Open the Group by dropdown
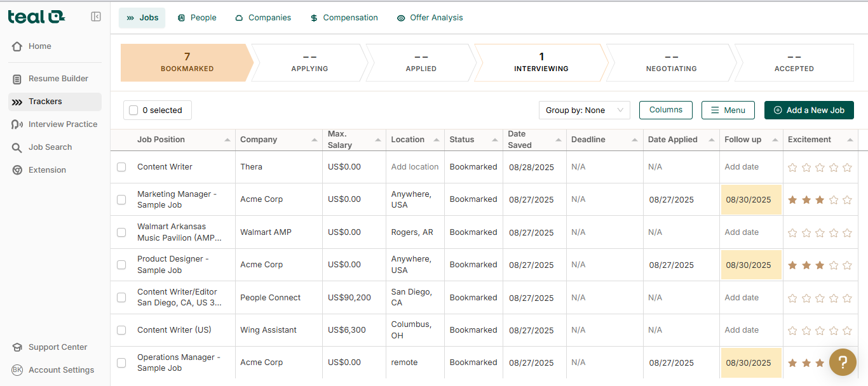 click(x=584, y=110)
